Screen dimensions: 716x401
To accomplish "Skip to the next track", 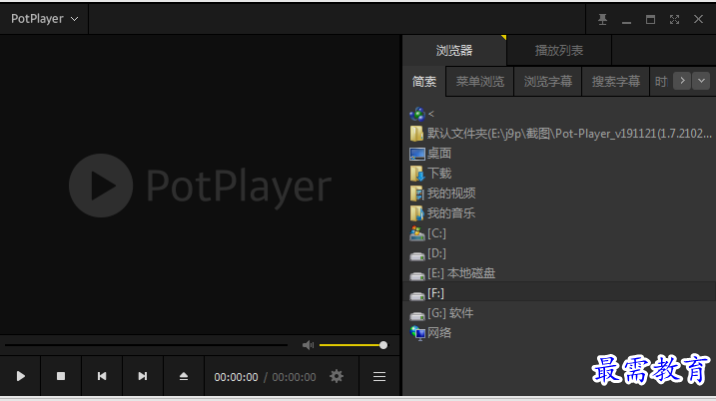I will coord(142,376).
